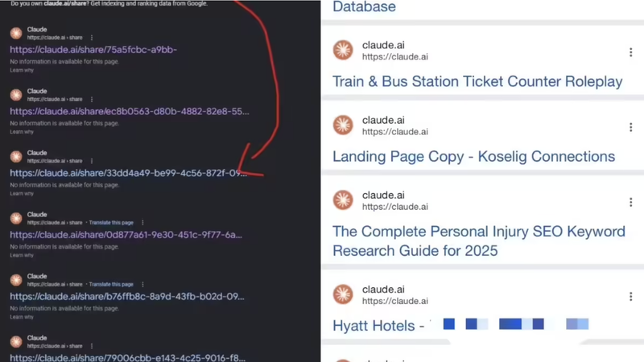Screen dimensions: 644x362
Task: Open three-dot menu of 75a5fcbc result
Action: pos(92,37)
